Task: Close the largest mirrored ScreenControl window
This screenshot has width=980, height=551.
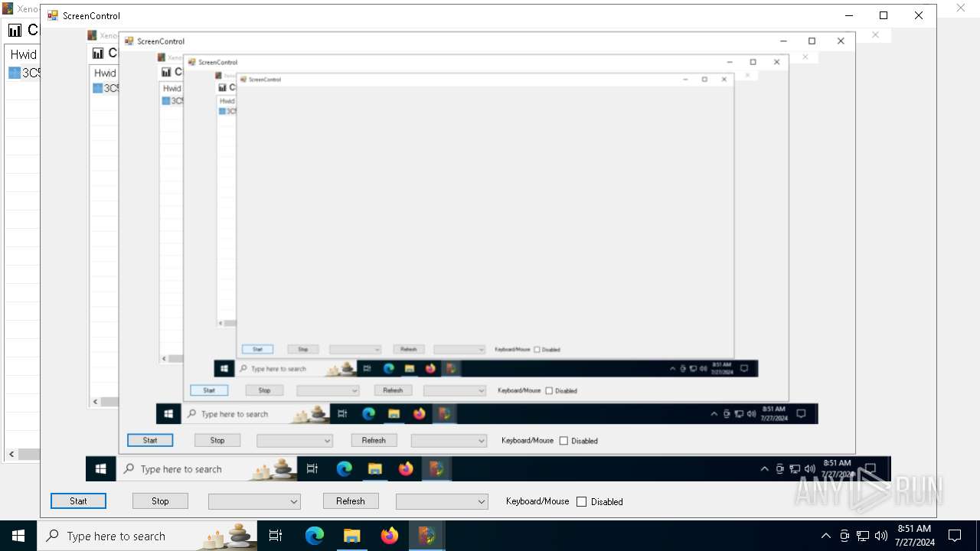Action: coord(841,41)
